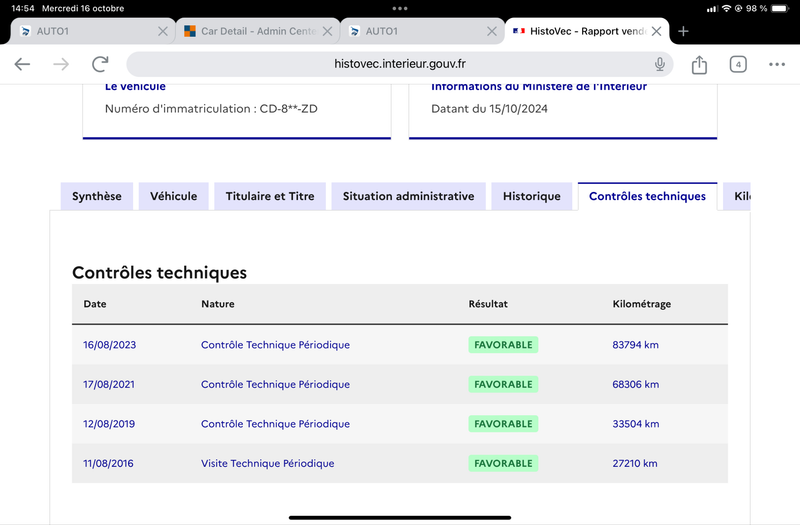Click the Date column header

pos(95,304)
